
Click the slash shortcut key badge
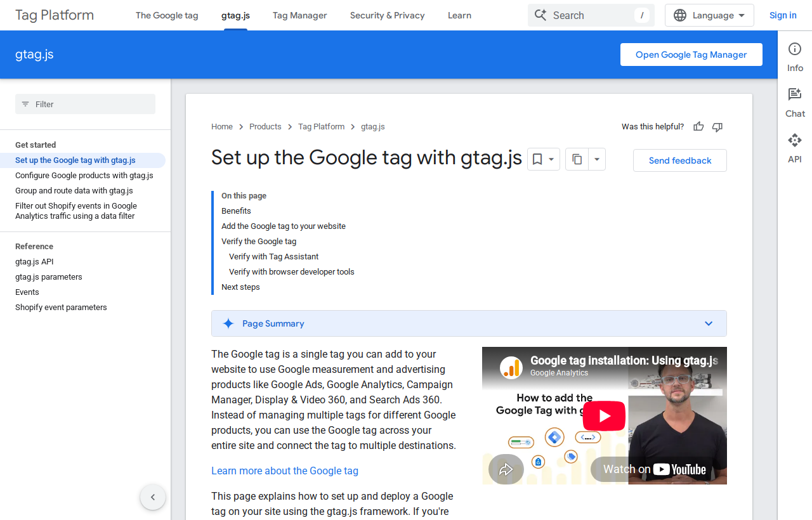[642, 15]
